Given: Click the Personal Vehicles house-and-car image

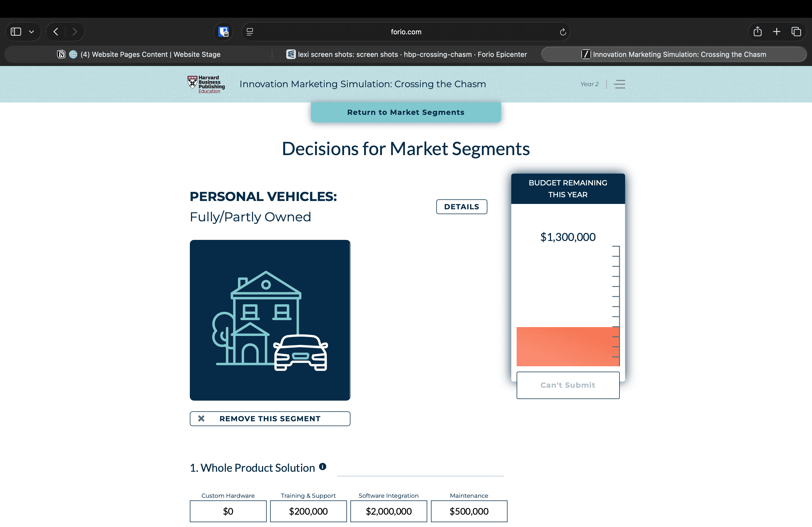Looking at the screenshot, I should coord(270,320).
